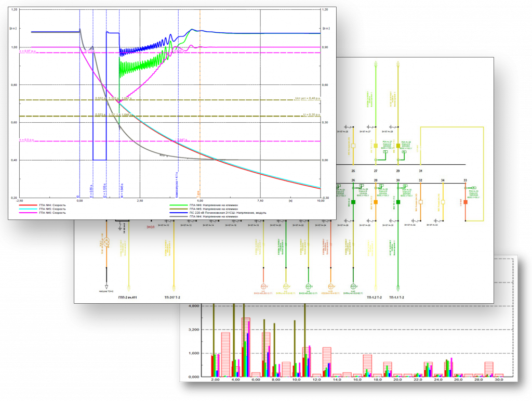Click blue legend line for ПС 220 кВ

coord(179,213)
